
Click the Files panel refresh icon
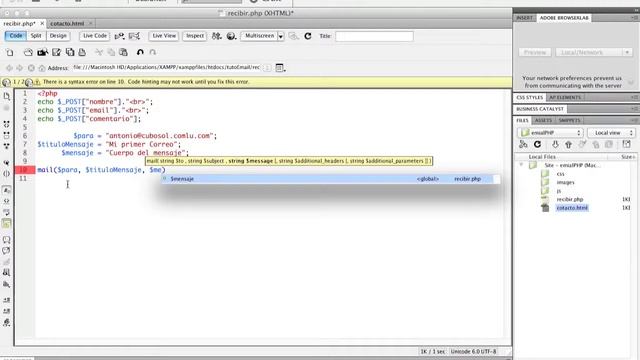(x=538, y=144)
